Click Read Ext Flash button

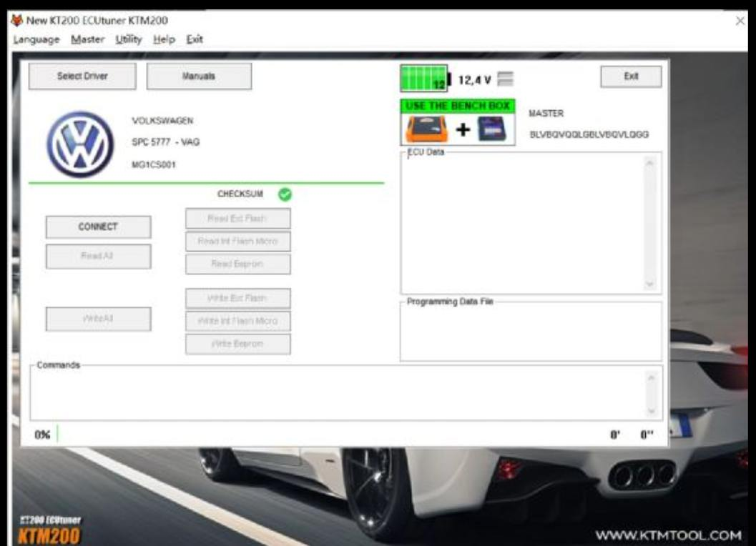click(237, 219)
